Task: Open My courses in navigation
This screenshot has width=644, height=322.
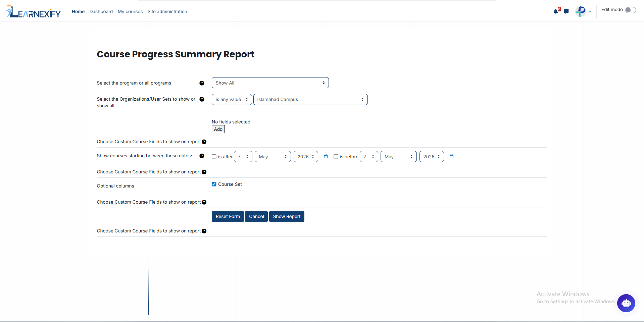Action: [130, 11]
